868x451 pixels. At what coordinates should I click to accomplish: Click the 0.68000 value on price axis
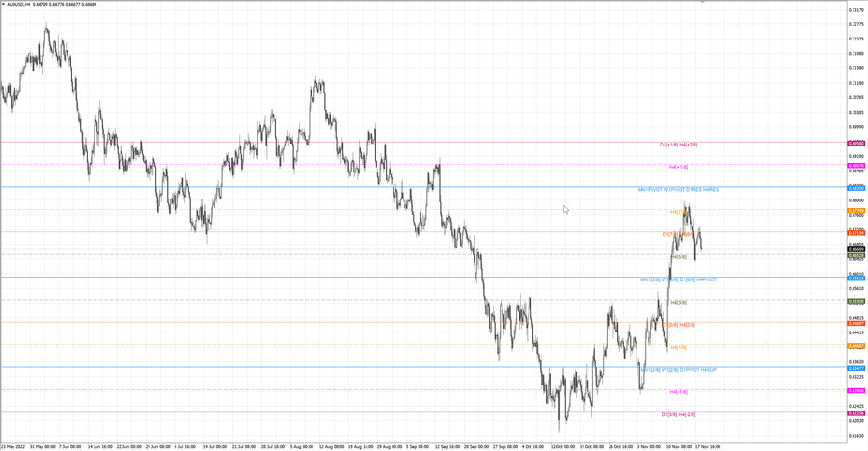tap(855, 200)
